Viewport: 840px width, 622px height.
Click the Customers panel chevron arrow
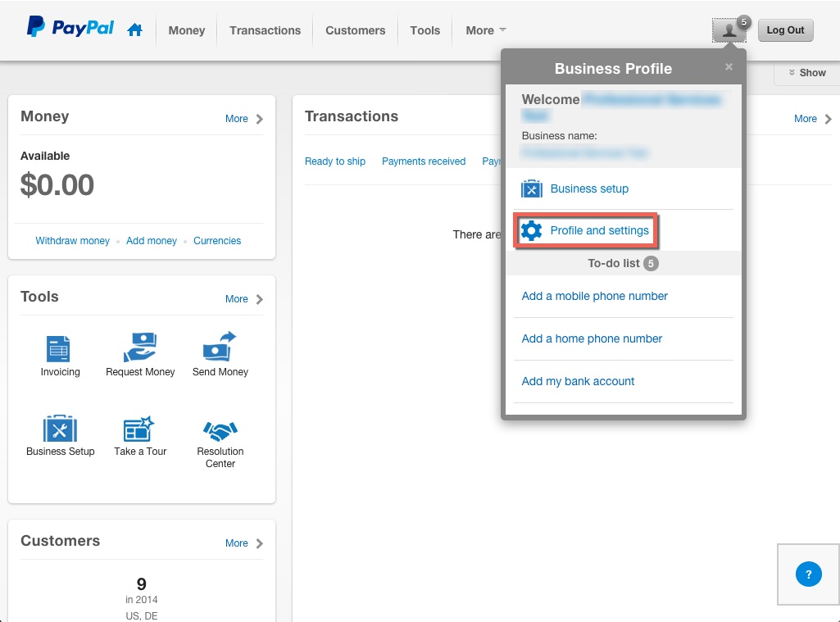(260, 543)
